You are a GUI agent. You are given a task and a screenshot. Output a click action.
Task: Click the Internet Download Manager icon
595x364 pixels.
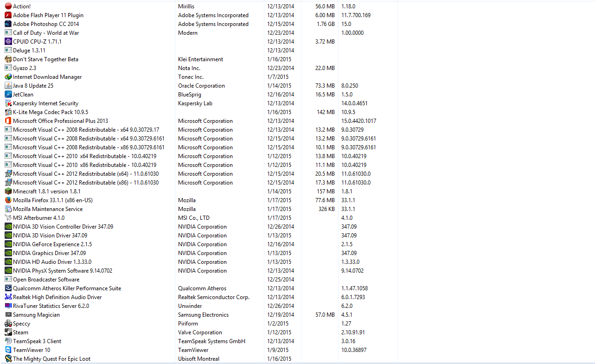(x=8, y=77)
